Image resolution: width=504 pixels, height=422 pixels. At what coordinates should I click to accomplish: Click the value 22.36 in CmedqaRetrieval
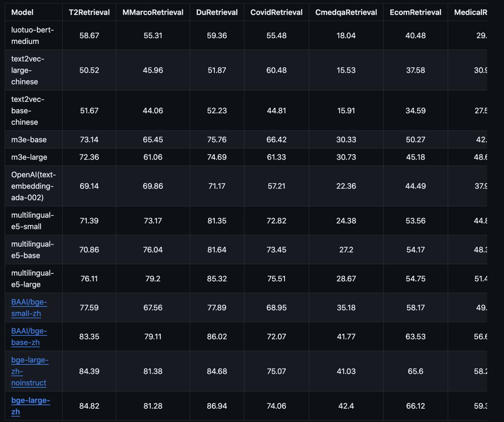[346, 186]
